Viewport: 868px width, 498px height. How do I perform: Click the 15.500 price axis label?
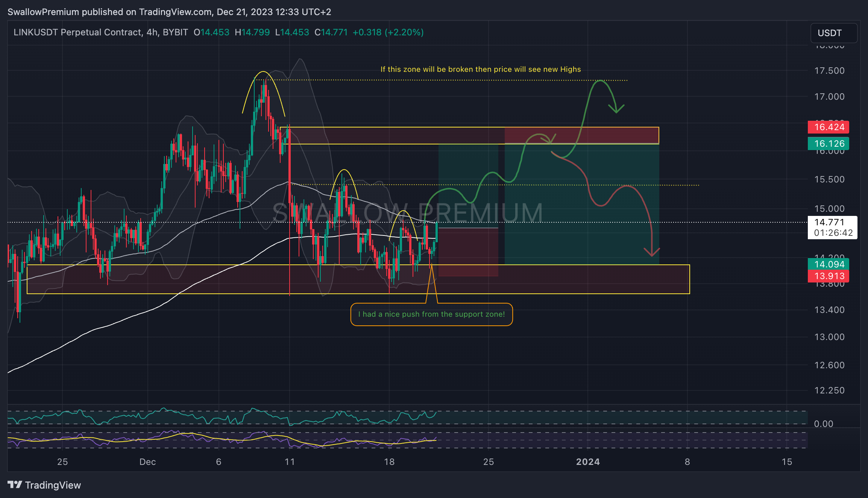coord(829,179)
